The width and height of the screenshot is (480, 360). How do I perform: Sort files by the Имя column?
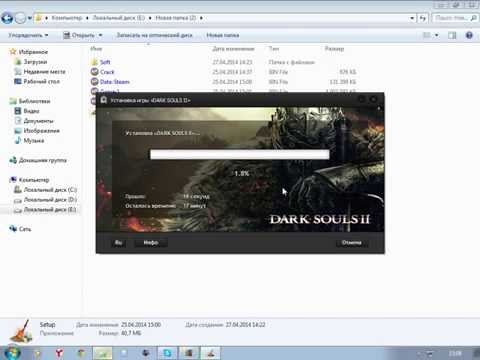click(x=96, y=49)
